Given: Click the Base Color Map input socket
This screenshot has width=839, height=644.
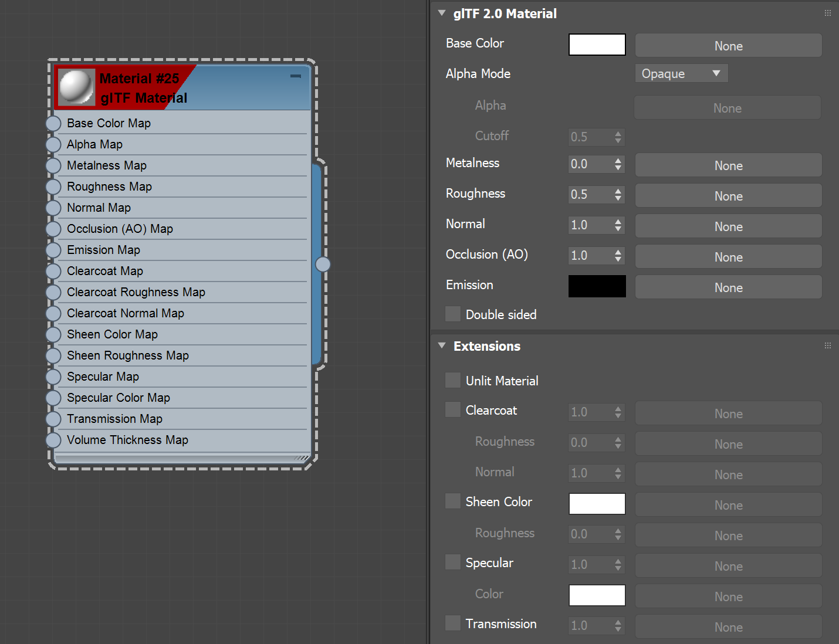Looking at the screenshot, I should click(53, 123).
